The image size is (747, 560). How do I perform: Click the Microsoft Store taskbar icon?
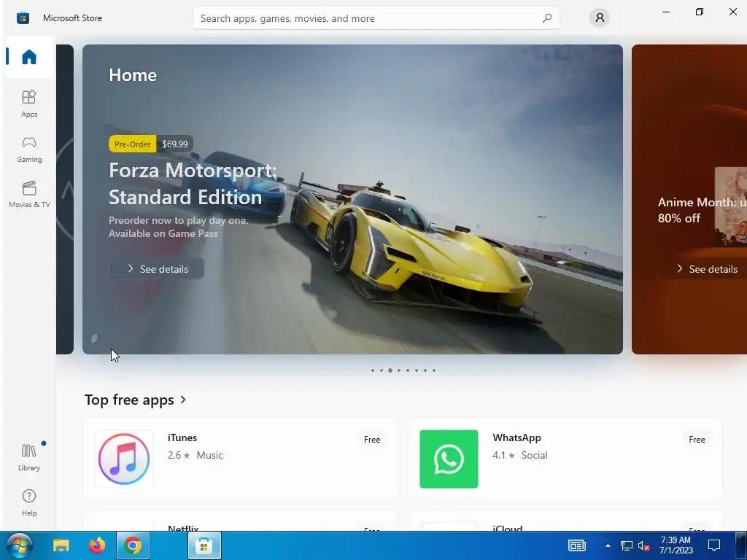coord(204,545)
